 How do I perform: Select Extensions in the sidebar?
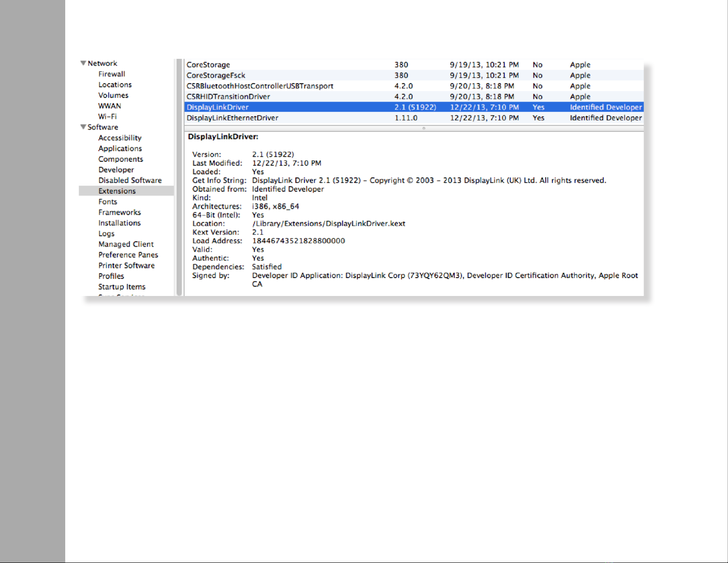(x=126, y=191)
